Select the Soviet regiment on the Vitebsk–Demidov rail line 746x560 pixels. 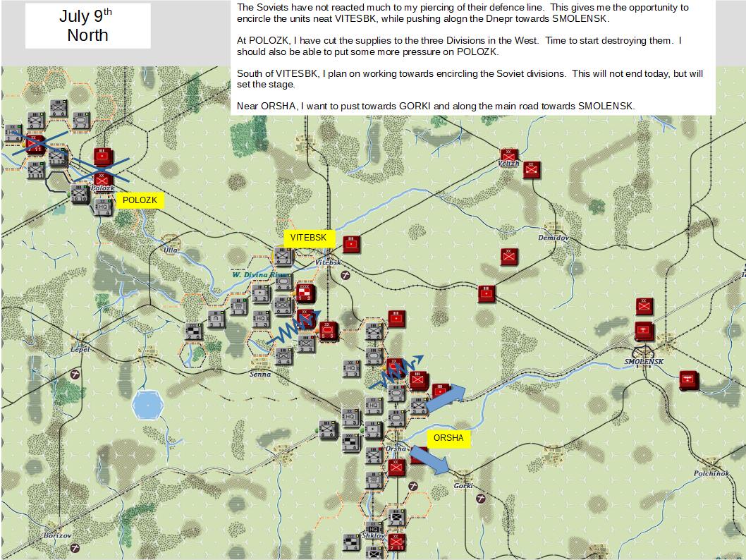tap(487, 293)
